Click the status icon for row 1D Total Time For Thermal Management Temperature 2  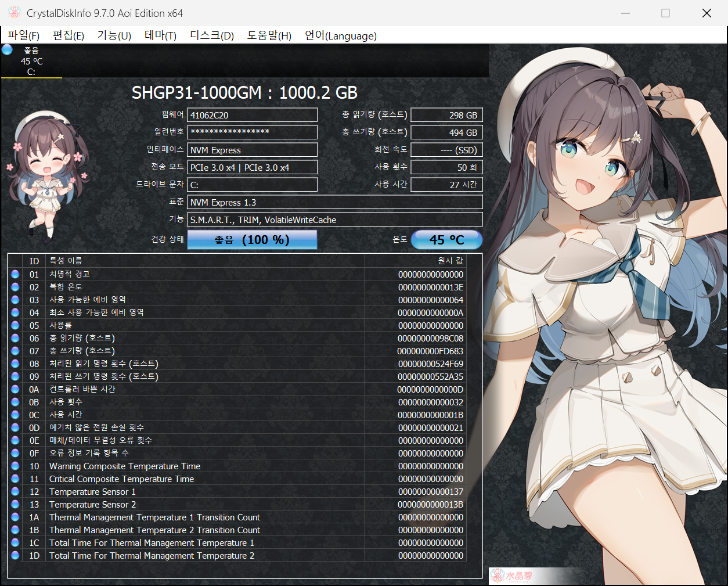click(x=15, y=555)
